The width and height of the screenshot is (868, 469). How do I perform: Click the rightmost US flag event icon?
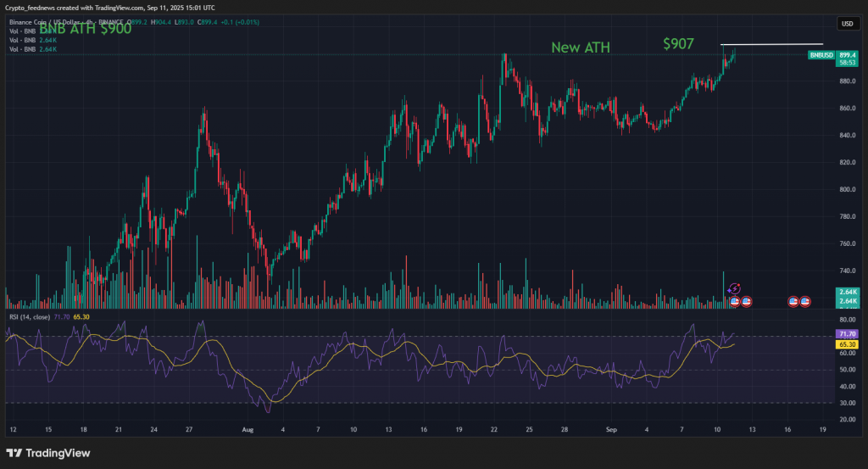805,301
